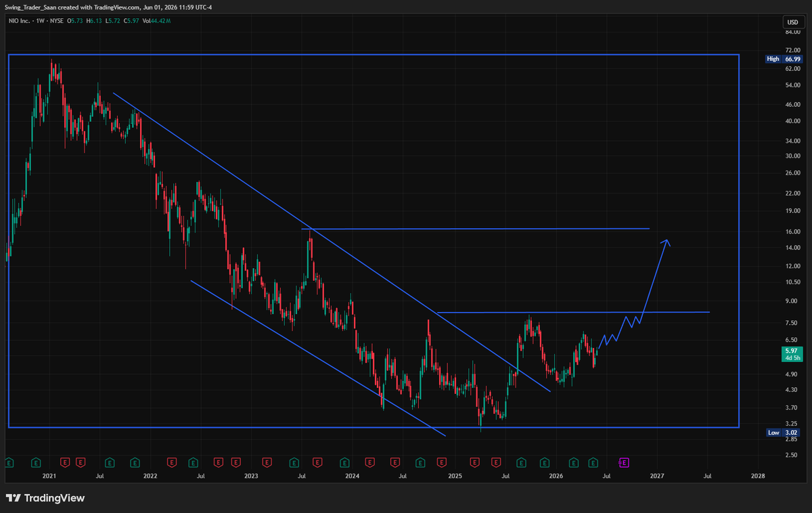Image resolution: width=812 pixels, height=513 pixels.
Task: Click the 2023 label on time axis
Action: [x=251, y=476]
